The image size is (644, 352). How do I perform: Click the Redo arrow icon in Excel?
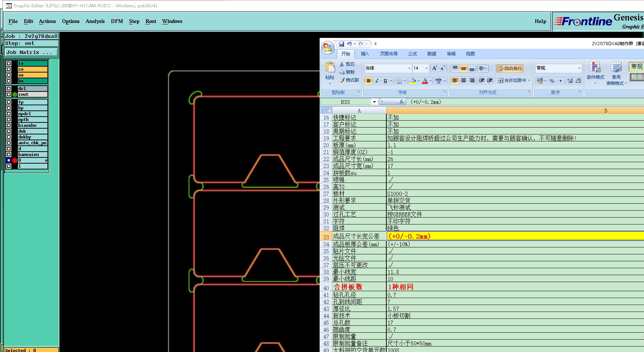361,44
